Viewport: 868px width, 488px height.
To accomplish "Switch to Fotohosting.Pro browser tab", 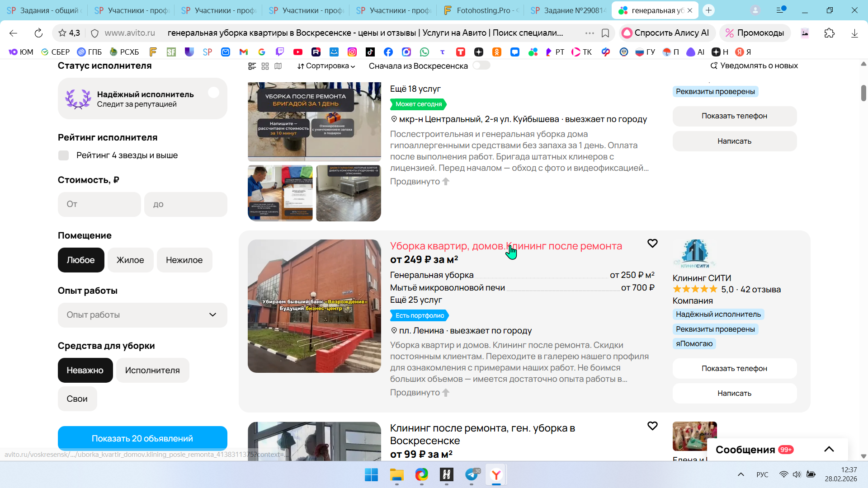I will [481, 10].
